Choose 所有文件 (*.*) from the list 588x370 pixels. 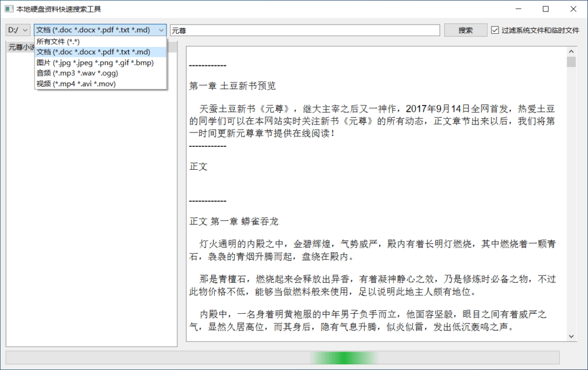click(100, 41)
